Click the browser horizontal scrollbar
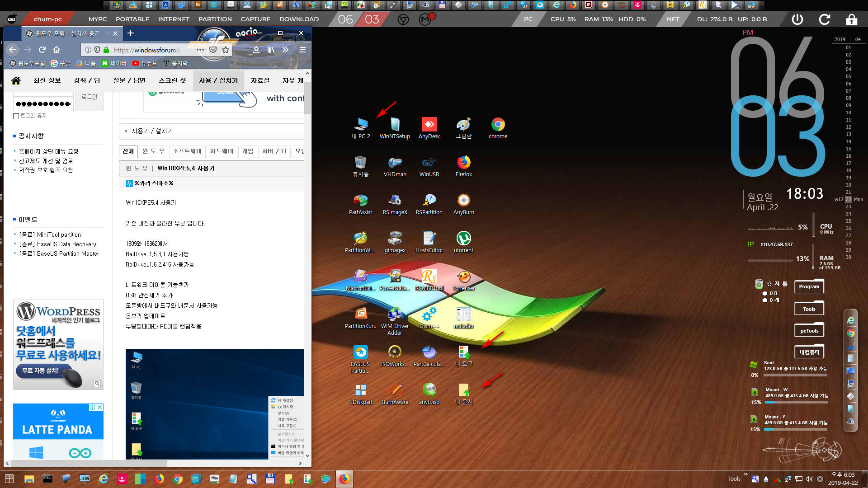Viewport: 868px width, 488px height. coord(89,463)
